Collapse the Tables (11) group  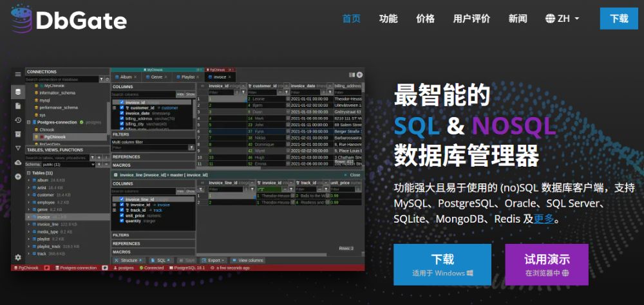pyautogui.click(x=29, y=173)
